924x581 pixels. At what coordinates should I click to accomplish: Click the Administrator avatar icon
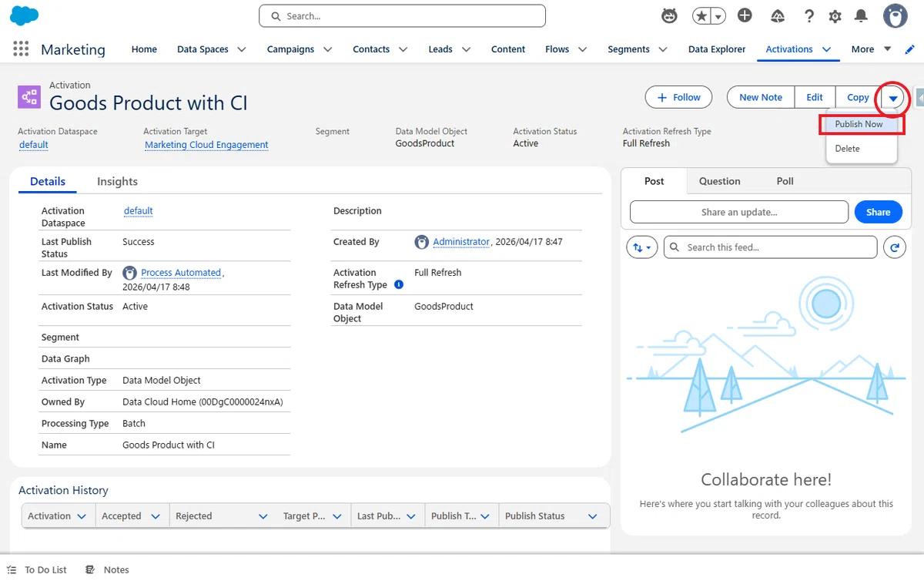[421, 242]
